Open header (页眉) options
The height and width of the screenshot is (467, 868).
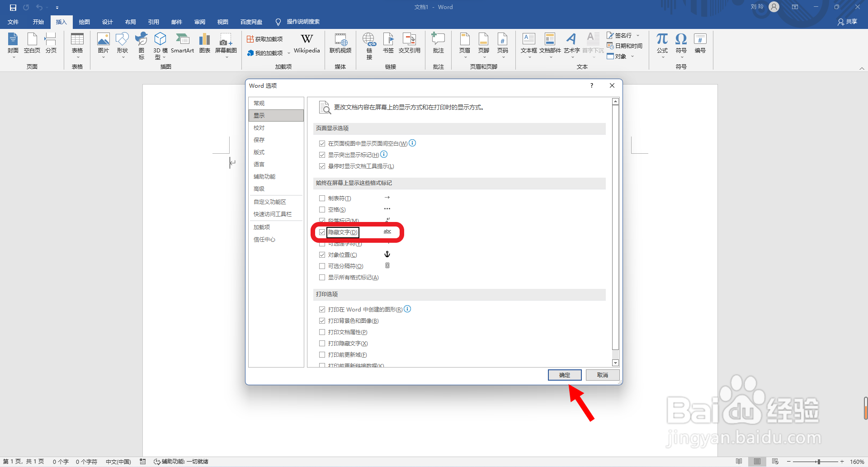(465, 45)
